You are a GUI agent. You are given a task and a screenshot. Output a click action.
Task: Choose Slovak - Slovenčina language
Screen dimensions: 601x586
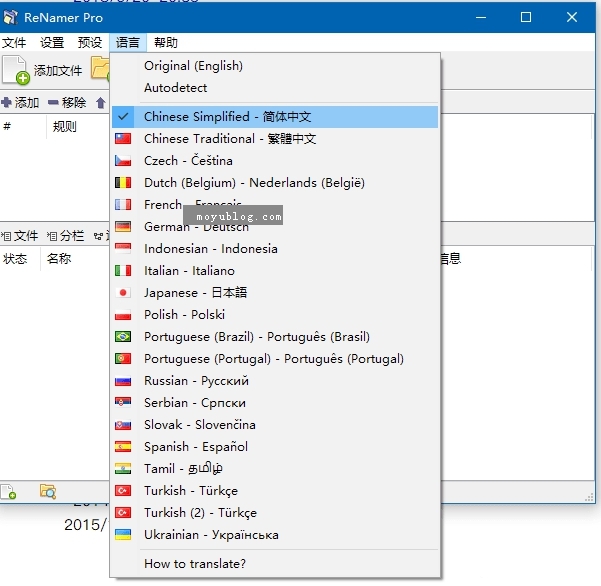point(275,425)
